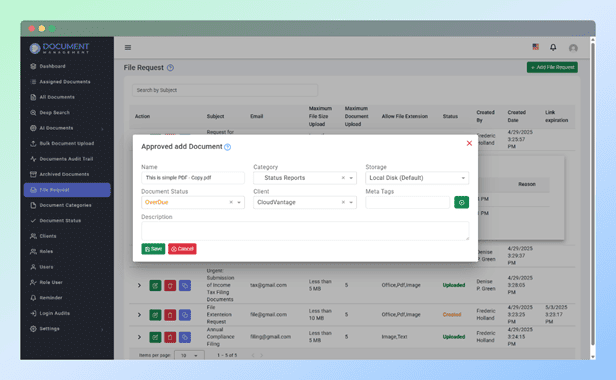The width and height of the screenshot is (616, 380).
Task: Open the Category dropdown showing Status Reports
Action: [305, 178]
